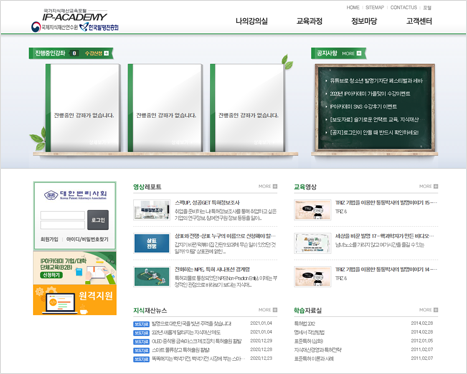Go to the 고객센터 menu

pyautogui.click(x=419, y=21)
